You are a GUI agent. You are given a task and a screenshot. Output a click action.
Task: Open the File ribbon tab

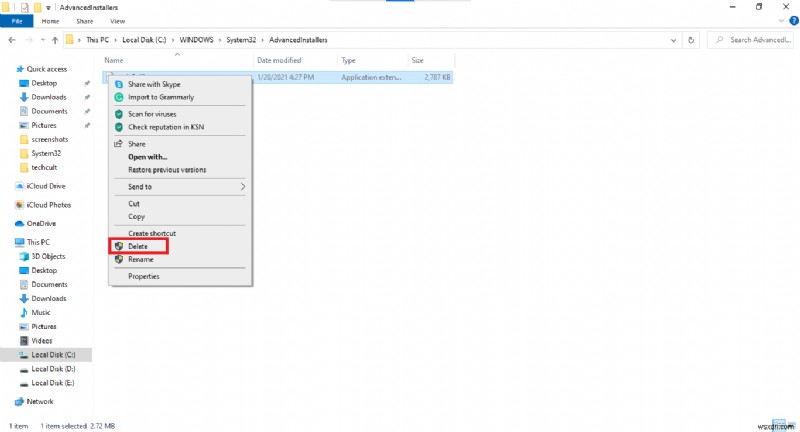tap(16, 21)
